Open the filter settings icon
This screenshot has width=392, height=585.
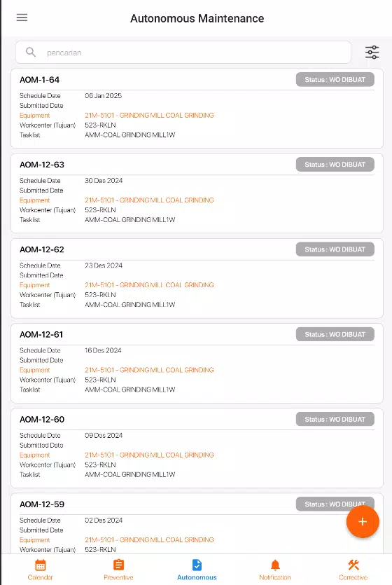372,53
